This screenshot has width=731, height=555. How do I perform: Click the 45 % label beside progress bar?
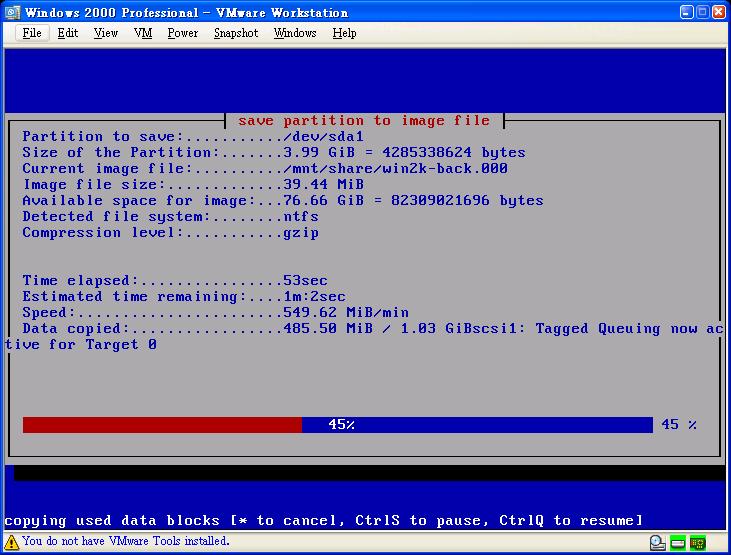[x=679, y=424]
